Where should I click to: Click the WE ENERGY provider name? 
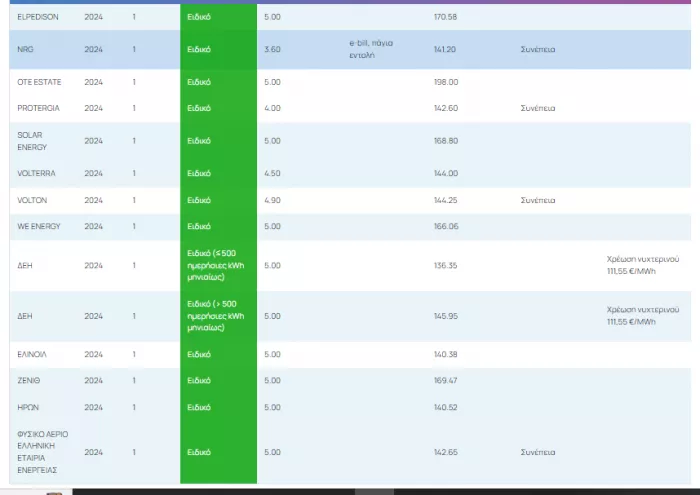point(38,226)
